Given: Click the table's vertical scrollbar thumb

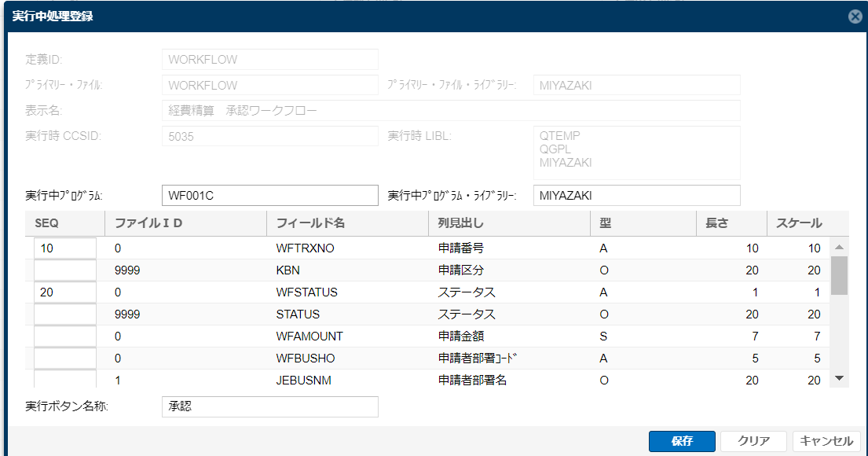Looking at the screenshot, I should coord(839,275).
